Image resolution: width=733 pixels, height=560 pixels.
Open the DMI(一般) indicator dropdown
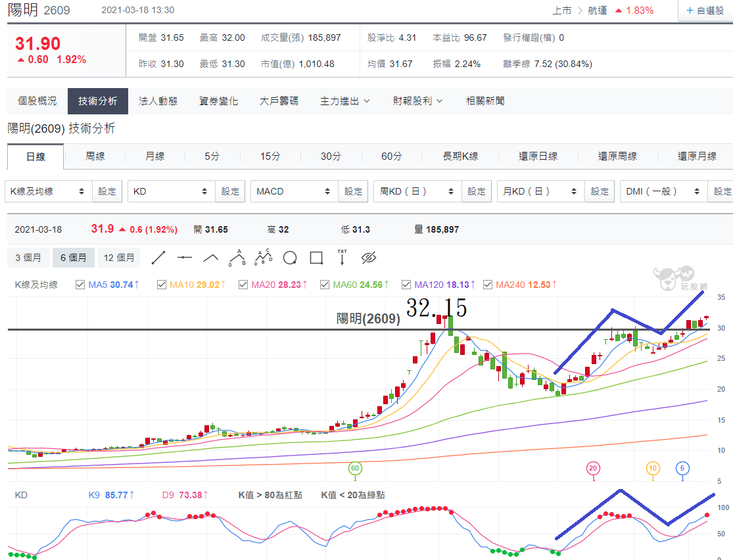(664, 191)
